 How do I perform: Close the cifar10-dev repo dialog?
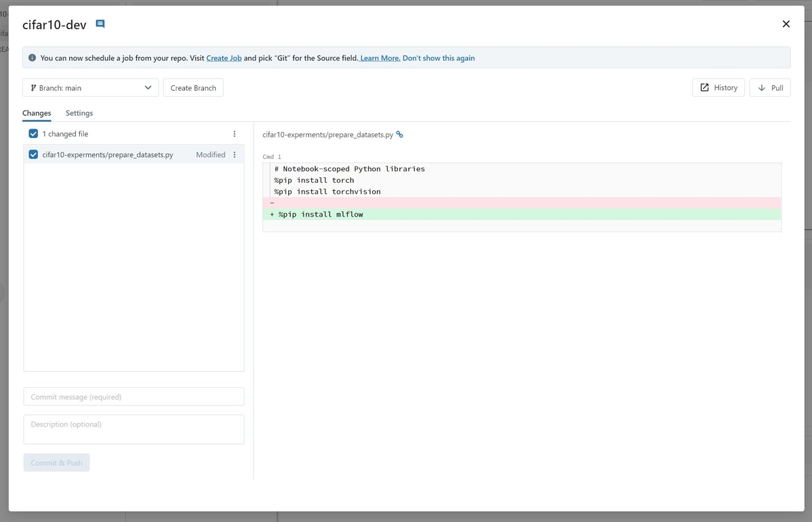coord(786,24)
